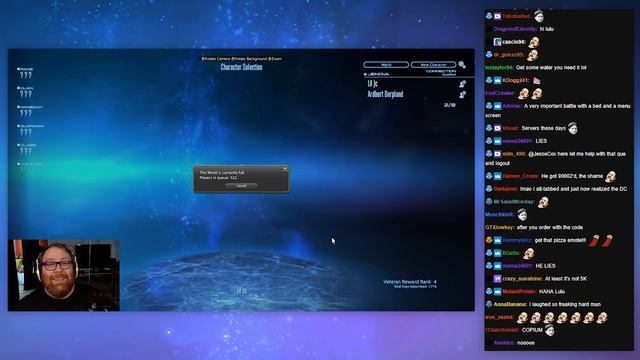Click cascio94's square badge icon
Screen dimensions: 640x360
(497, 42)
